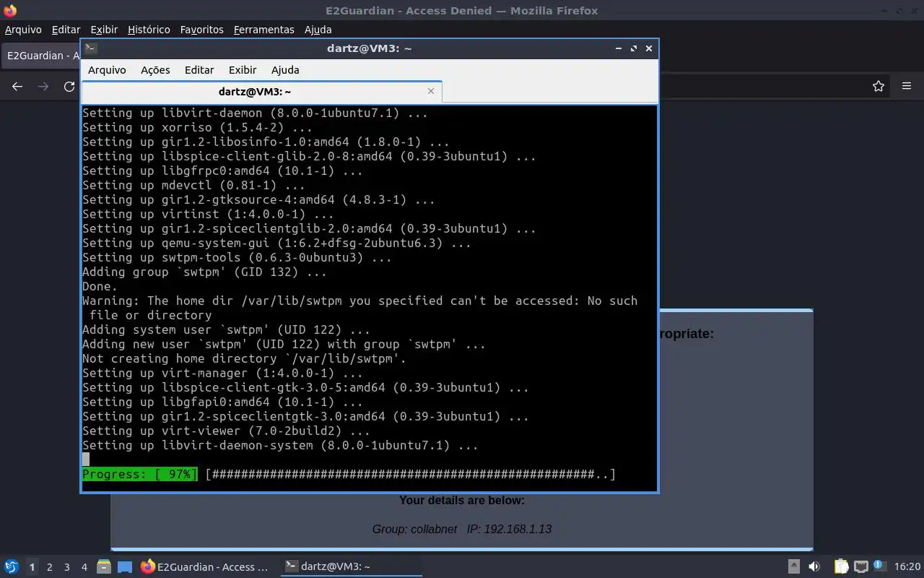Close the dartz@VM3 terminal tab

tap(431, 91)
